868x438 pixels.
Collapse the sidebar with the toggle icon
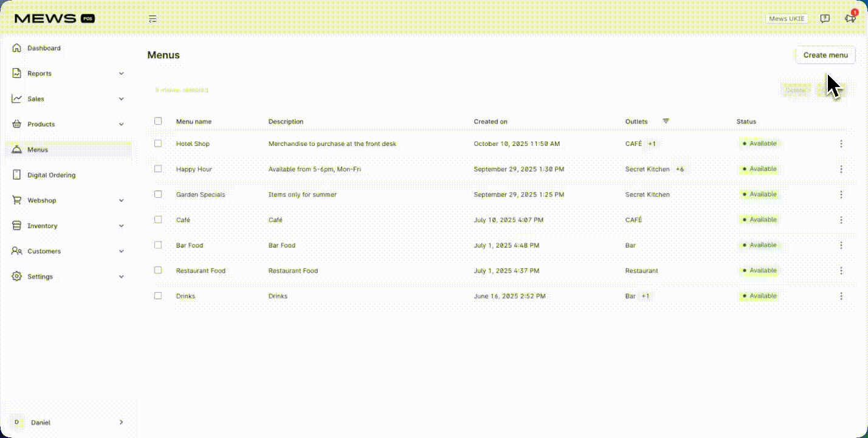153,19
